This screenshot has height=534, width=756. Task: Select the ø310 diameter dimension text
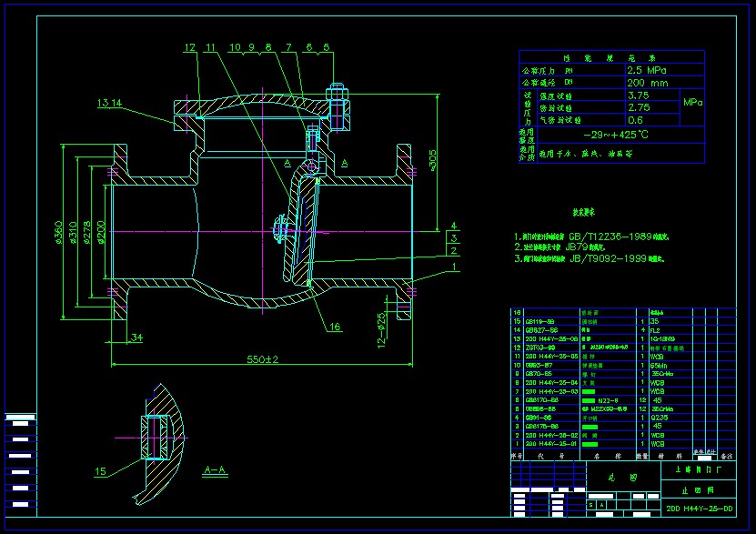click(x=73, y=232)
